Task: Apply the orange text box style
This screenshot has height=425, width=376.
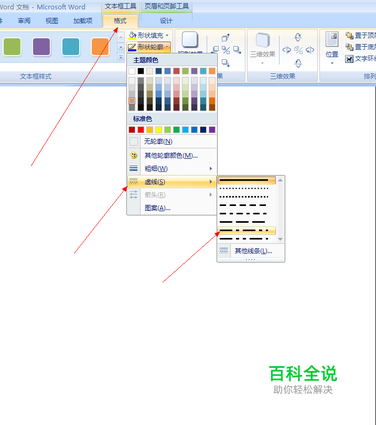Action: (x=100, y=46)
